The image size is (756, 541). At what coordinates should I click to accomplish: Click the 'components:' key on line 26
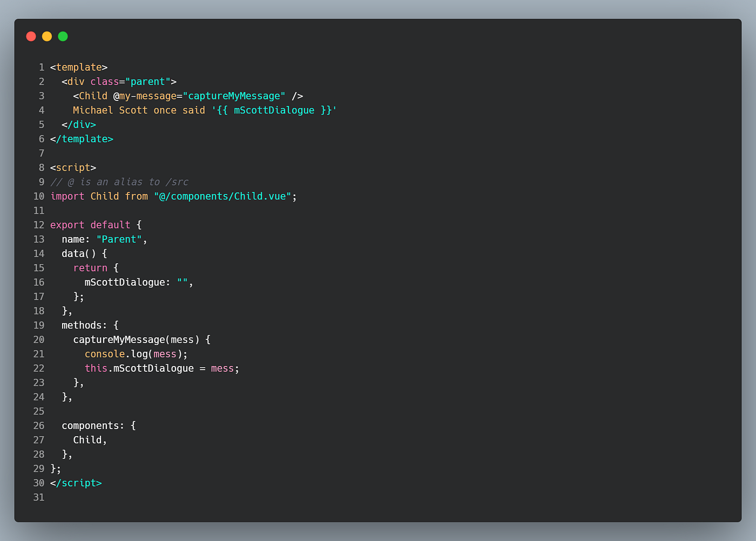click(x=93, y=425)
